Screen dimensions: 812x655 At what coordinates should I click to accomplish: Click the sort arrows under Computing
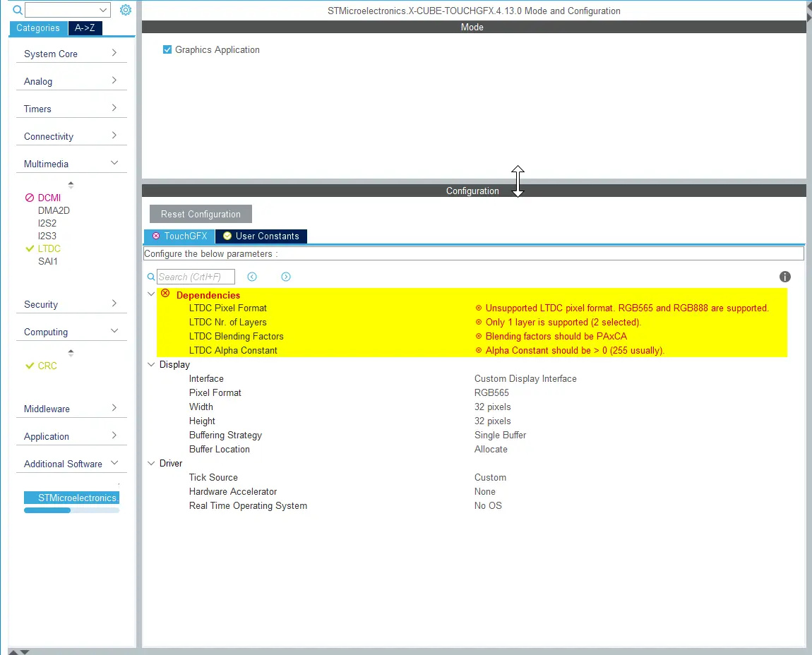click(71, 353)
